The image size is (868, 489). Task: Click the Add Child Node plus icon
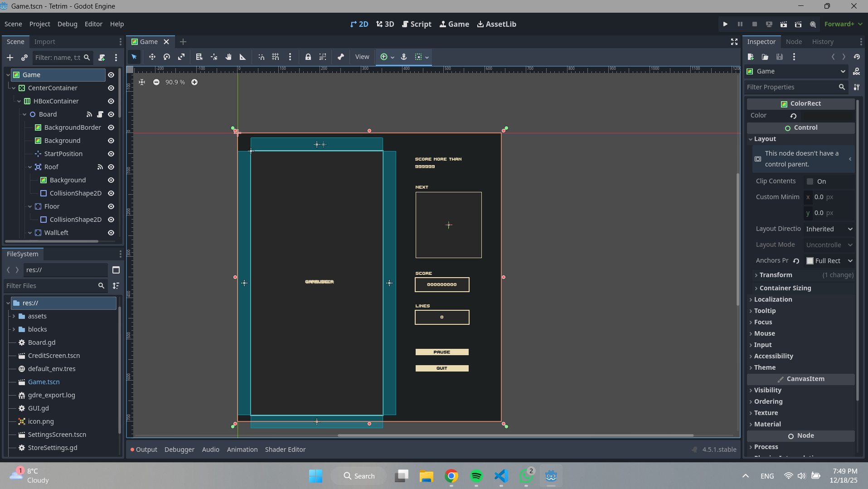point(10,58)
